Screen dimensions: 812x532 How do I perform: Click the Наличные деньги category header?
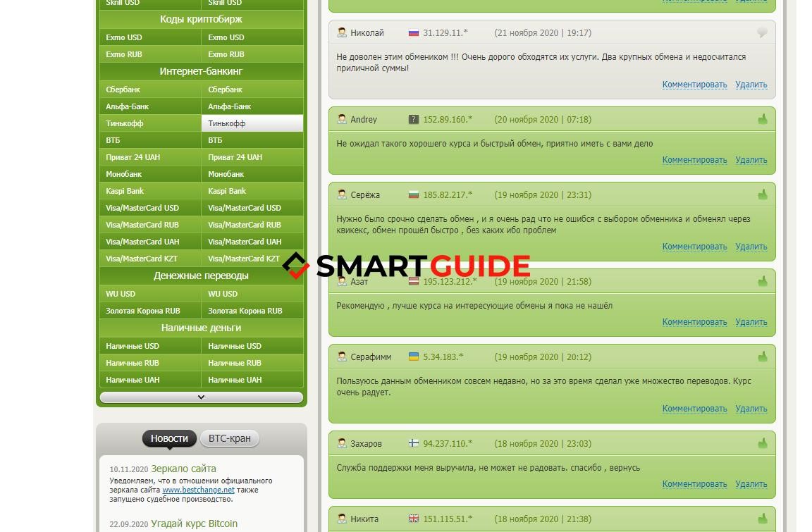tap(202, 328)
